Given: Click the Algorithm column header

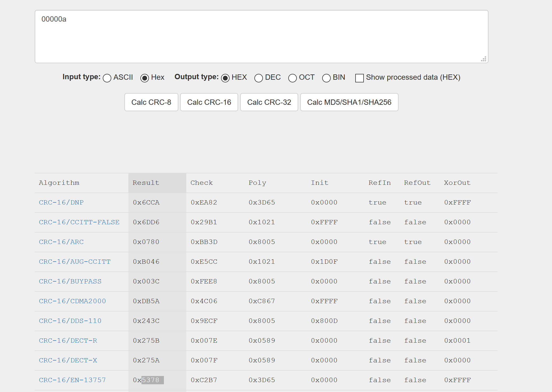Looking at the screenshot, I should [59, 183].
